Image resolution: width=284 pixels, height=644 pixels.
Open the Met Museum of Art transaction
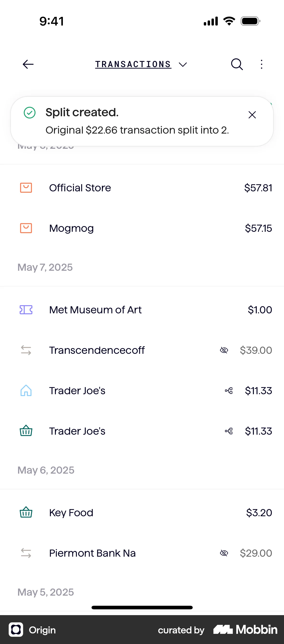click(x=95, y=310)
